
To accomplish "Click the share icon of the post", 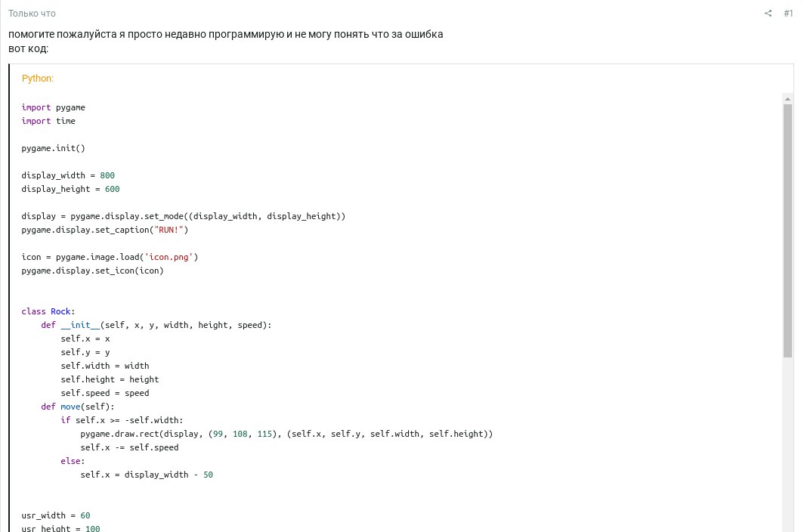I will point(768,14).
